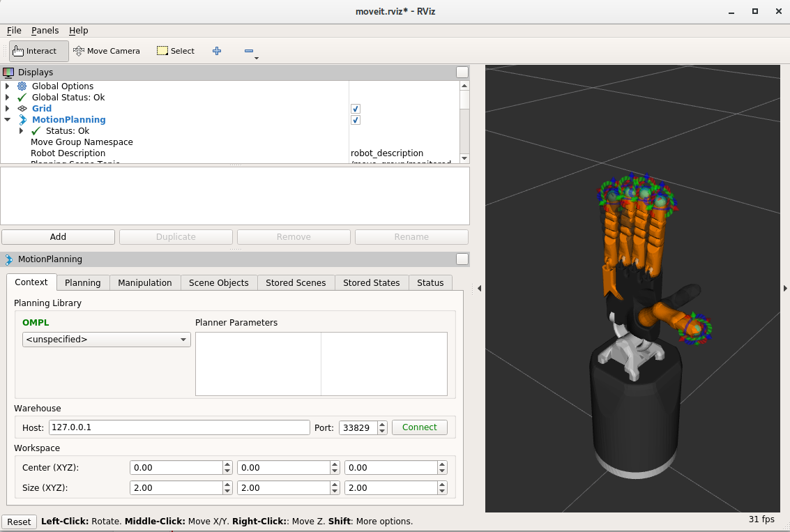Maximize the RViz window
The image size is (790, 532).
click(x=754, y=11)
